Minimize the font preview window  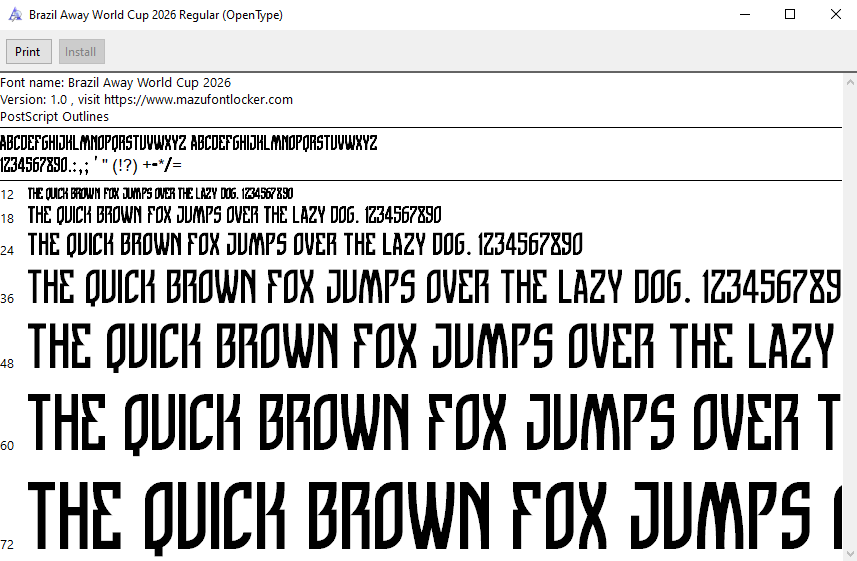click(743, 15)
